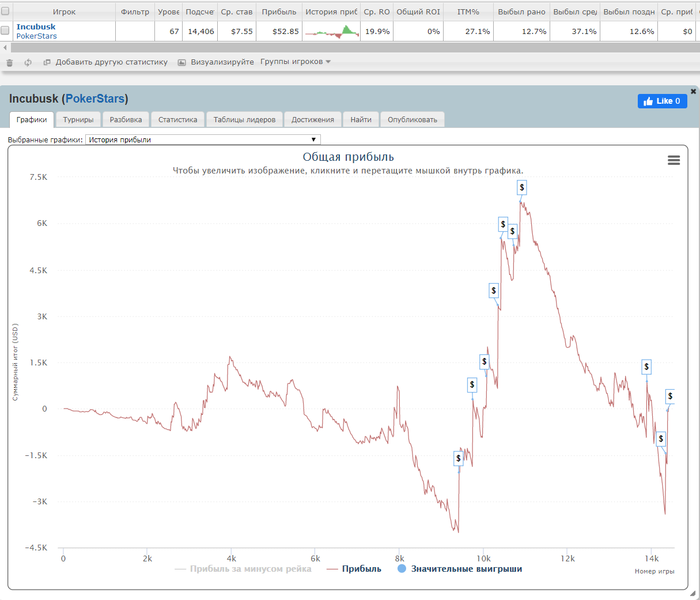
Task: Open the Найти tab
Action: pyautogui.click(x=361, y=120)
